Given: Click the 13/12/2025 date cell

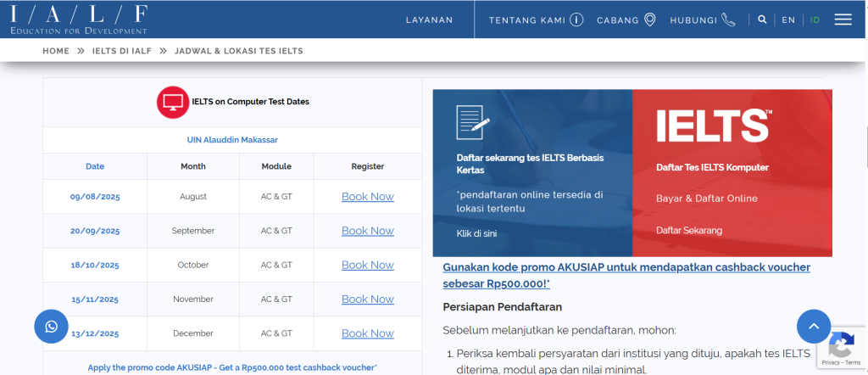Looking at the screenshot, I should (x=95, y=334).
